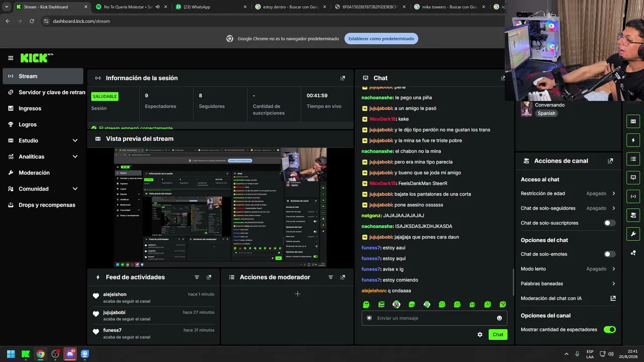
Task: Select the angry green emote in quick row
Action: (381, 304)
